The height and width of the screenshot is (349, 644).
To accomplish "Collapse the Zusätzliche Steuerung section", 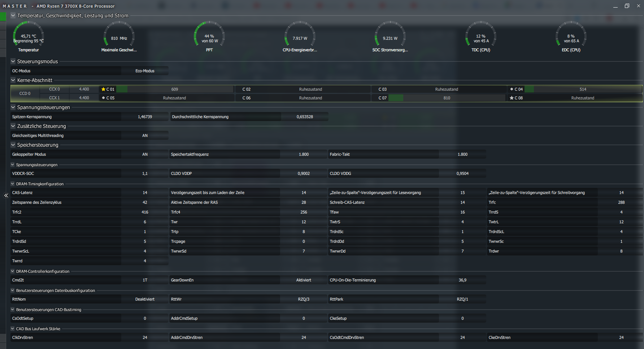I will (13, 126).
